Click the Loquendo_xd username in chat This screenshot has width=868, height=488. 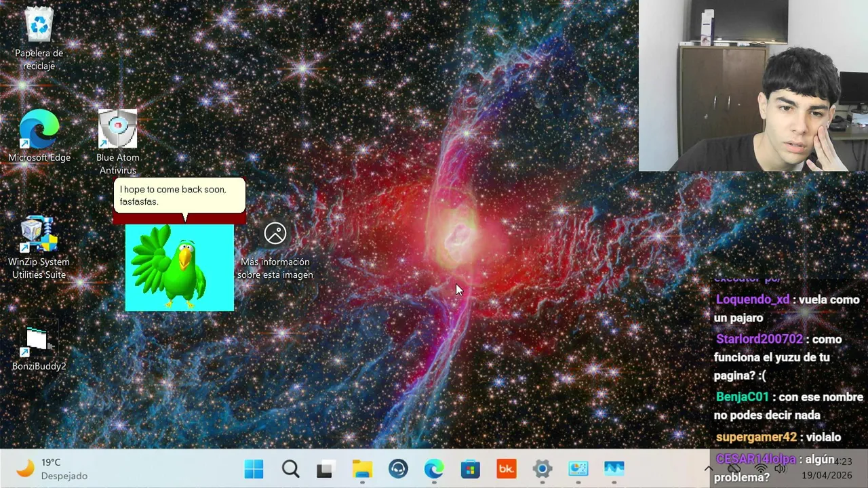pyautogui.click(x=753, y=300)
